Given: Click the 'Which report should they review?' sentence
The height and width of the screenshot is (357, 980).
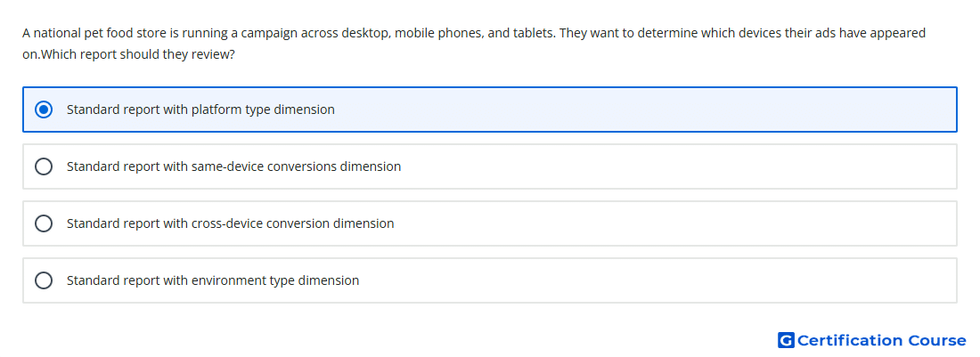Looking at the screenshot, I should pyautogui.click(x=137, y=54).
